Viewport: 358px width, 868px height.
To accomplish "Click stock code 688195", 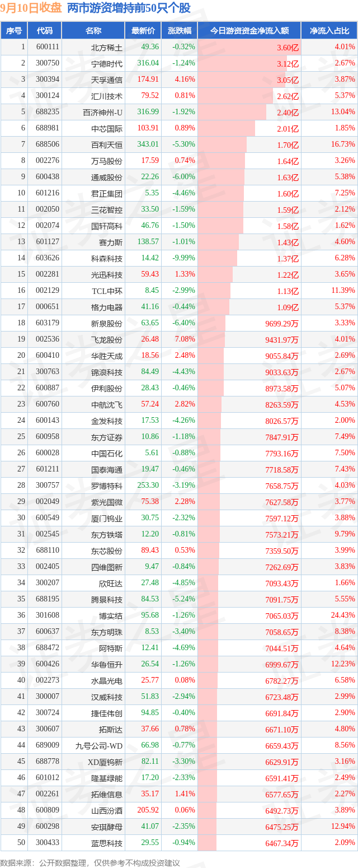I will [48, 599].
